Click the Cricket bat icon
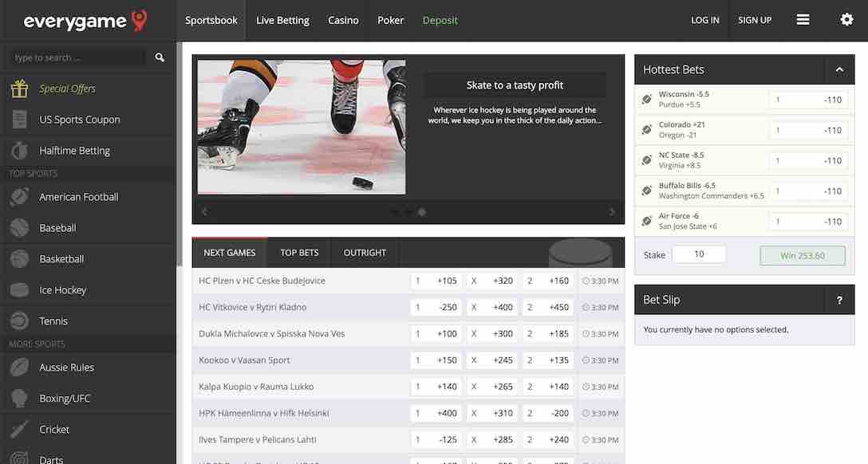 click(x=19, y=429)
